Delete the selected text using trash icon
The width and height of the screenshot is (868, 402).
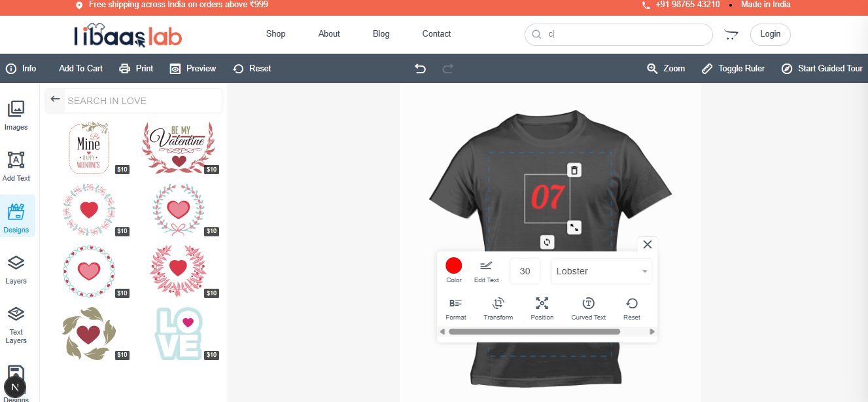pos(574,170)
